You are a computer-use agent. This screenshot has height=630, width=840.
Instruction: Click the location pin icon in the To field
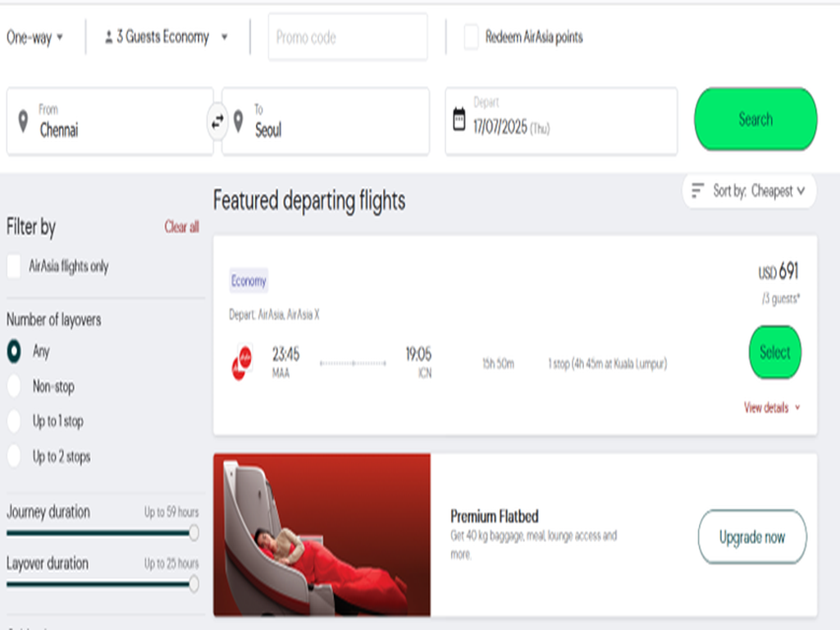point(238,120)
